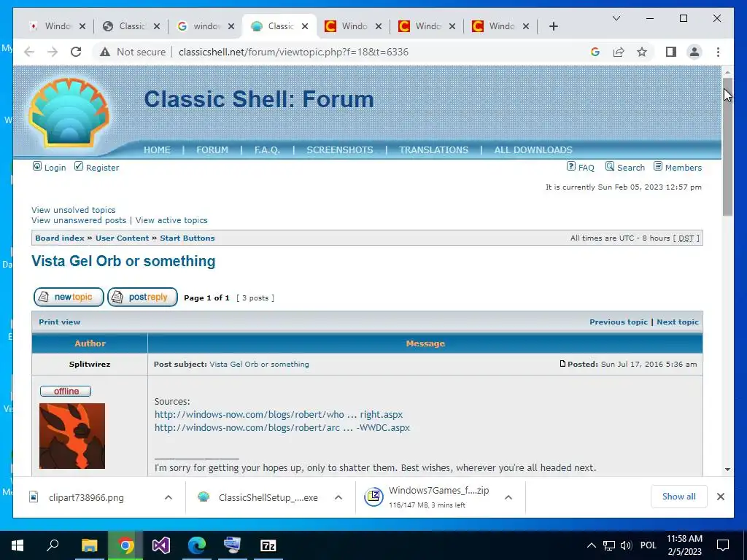The width and height of the screenshot is (747, 560).
Task: Bookmark this page with star icon
Action: [x=642, y=52]
